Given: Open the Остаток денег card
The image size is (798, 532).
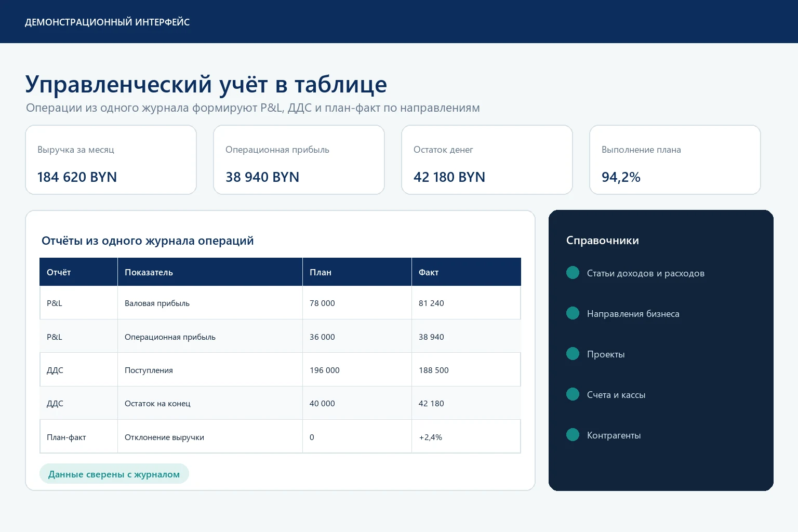Looking at the screenshot, I should [x=487, y=160].
